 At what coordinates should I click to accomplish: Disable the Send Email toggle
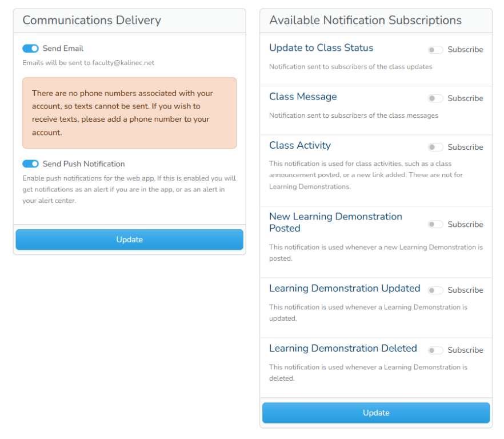coord(30,49)
